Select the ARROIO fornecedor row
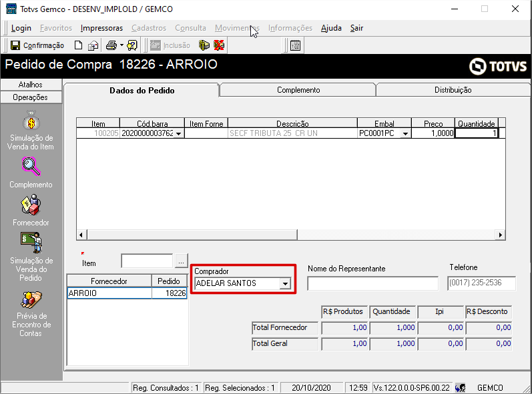Image resolution: width=532 pixels, height=394 pixels. click(x=109, y=293)
